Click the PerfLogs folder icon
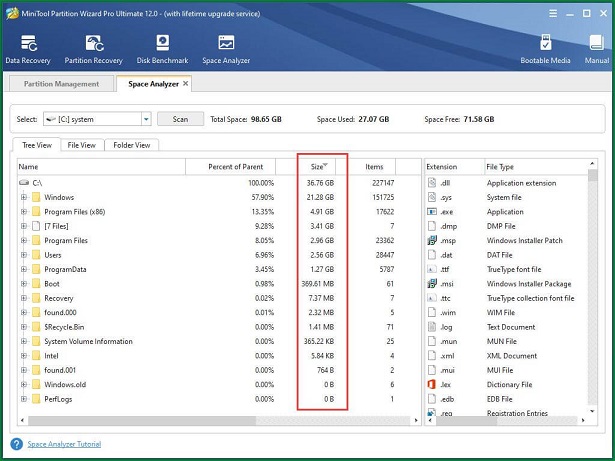This screenshot has width=615, height=461. coord(36,399)
